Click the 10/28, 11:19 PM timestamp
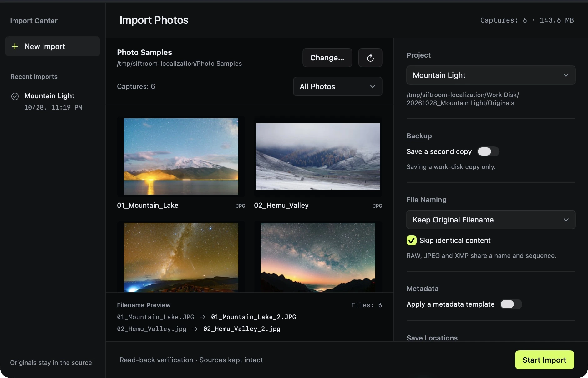This screenshot has height=378, width=588. pyautogui.click(x=53, y=107)
